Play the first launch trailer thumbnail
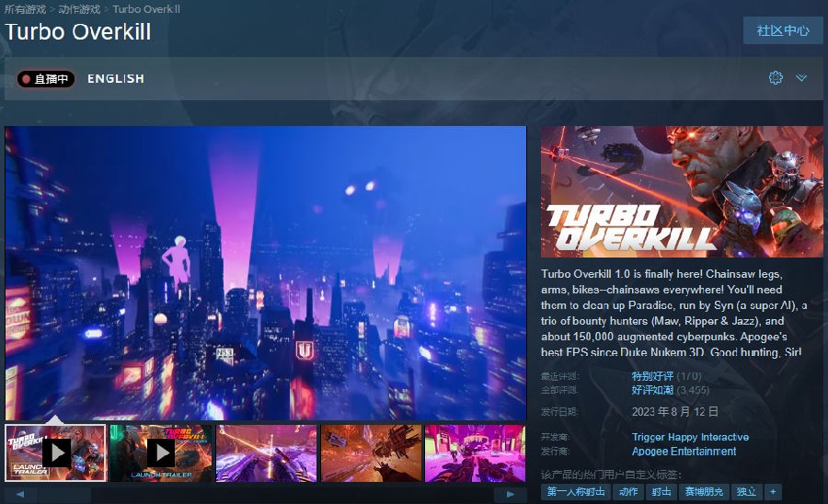The image size is (828, 504). 55,453
